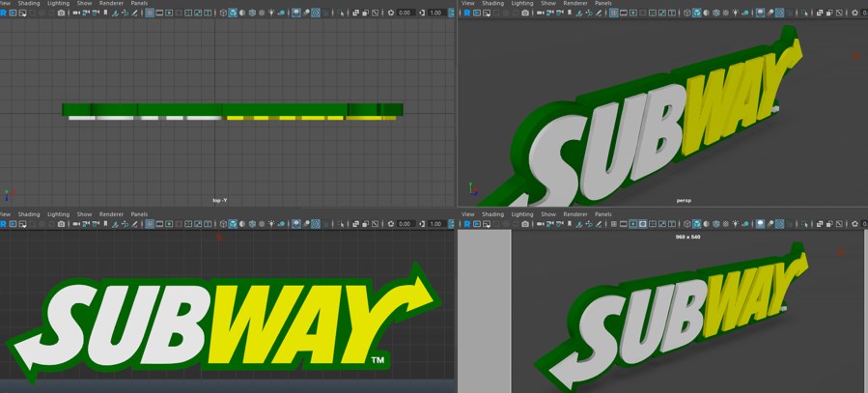Screen dimensions: 868x393
Task: Open the Shading menu in the bottom-right panel
Action: click(x=492, y=213)
